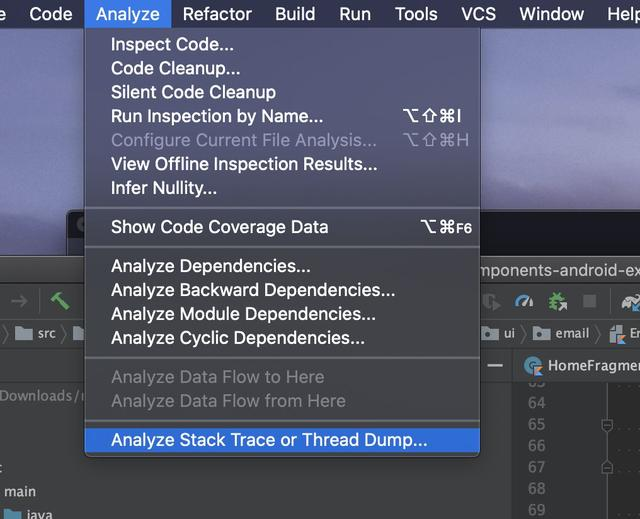Click the minus hide-panel icon

click(x=495, y=366)
